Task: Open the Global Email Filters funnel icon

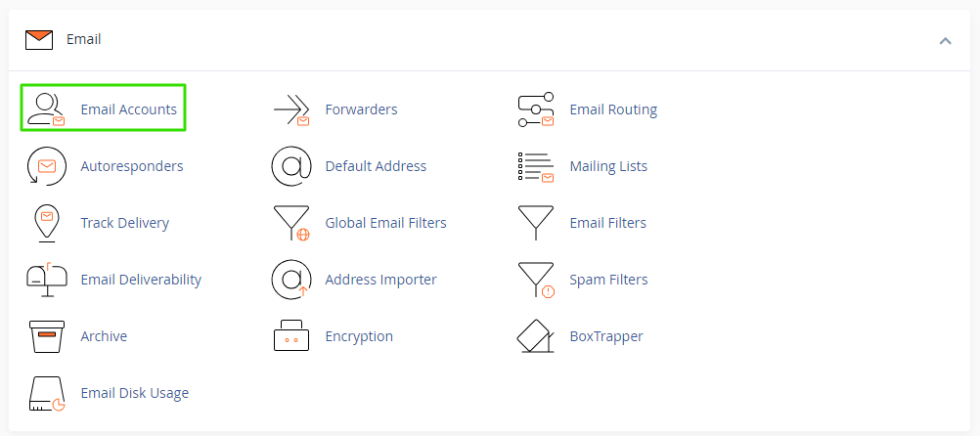Action: pos(290,223)
